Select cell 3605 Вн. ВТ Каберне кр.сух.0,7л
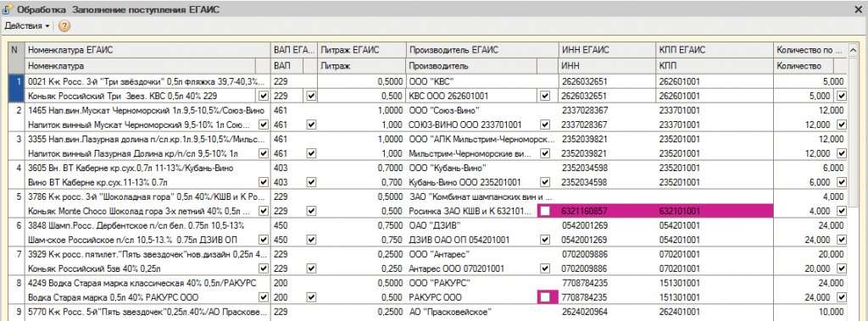 tap(147, 168)
